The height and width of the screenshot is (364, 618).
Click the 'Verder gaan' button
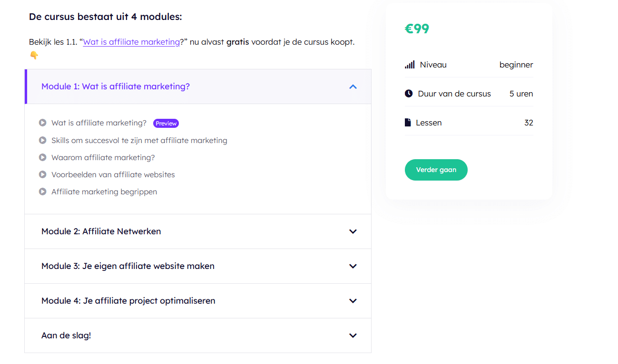(x=436, y=170)
